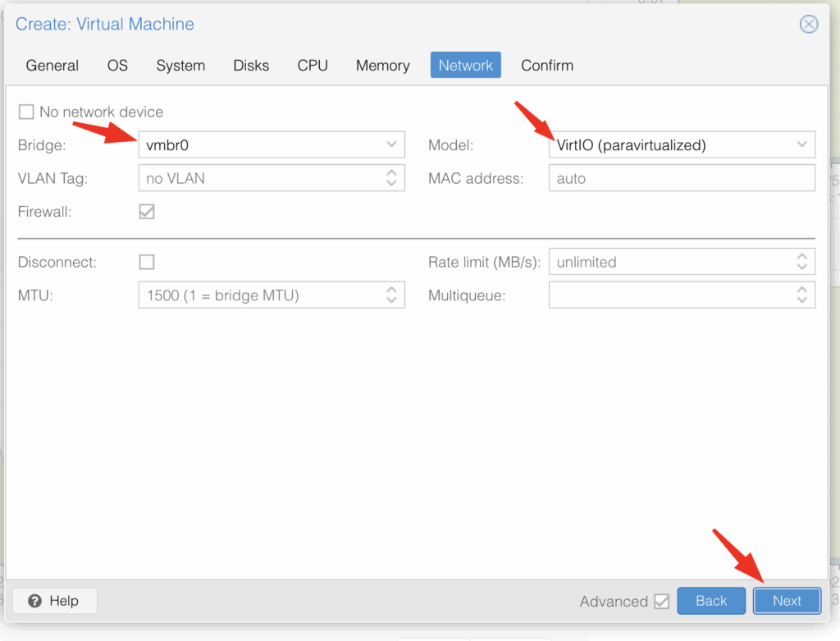Click the MAC address input field
The width and height of the screenshot is (840, 641).
tap(681, 177)
